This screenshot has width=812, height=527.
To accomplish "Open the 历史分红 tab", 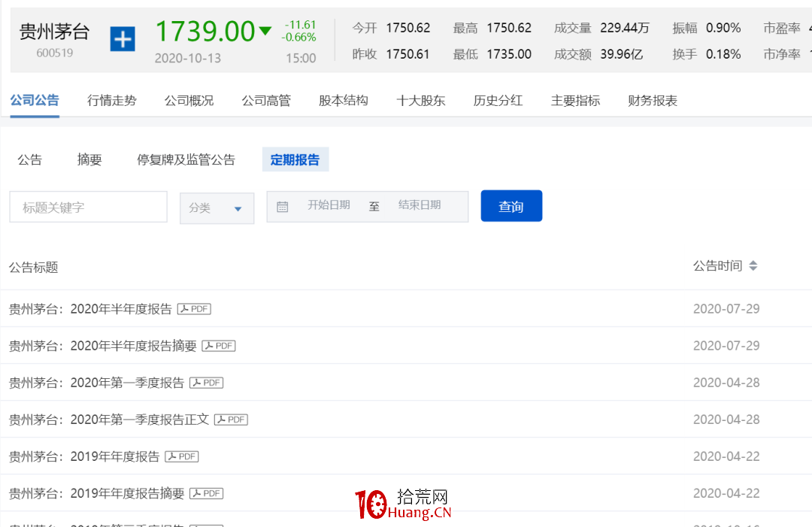I will coord(498,101).
